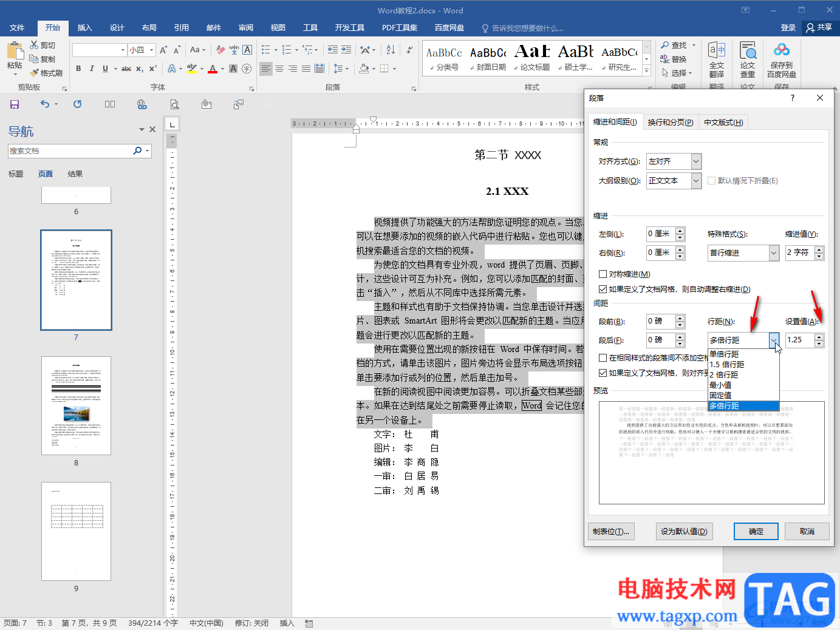The image size is (840, 630).
Task: Close the navigation pane
Action: 152,129
